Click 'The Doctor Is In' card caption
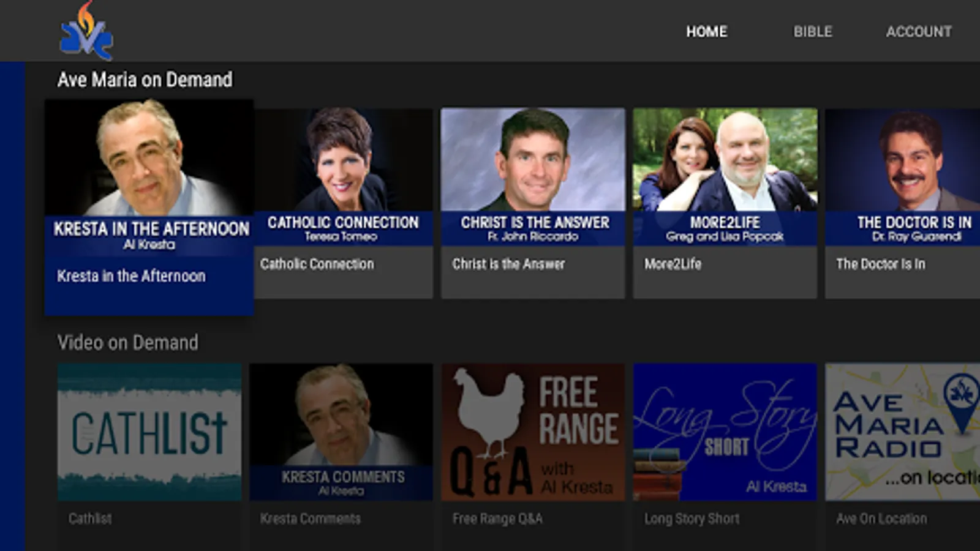 (881, 264)
